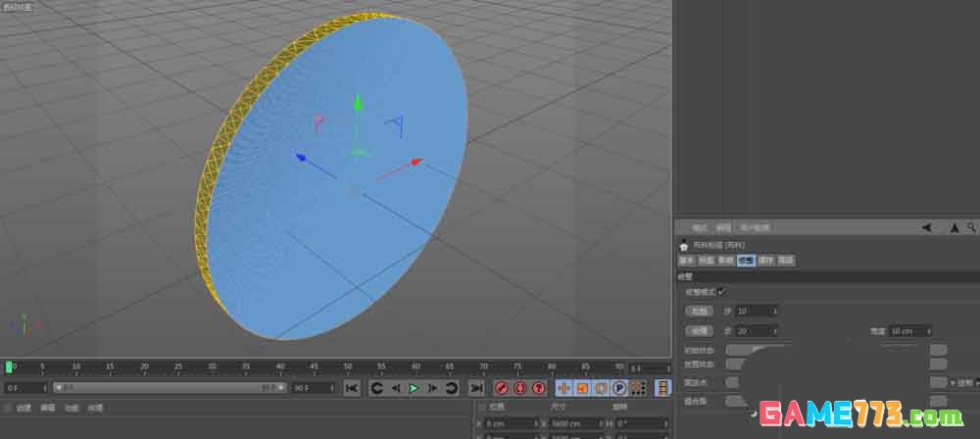Click the stepper arrows of the width field
This screenshot has height=439, width=980.
tap(929, 331)
